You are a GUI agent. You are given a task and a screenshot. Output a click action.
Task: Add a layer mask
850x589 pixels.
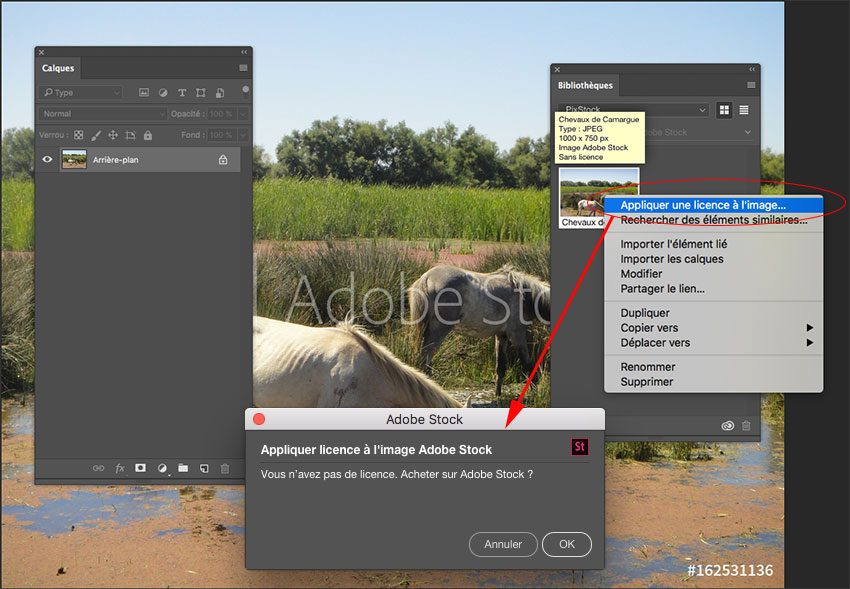(x=140, y=468)
